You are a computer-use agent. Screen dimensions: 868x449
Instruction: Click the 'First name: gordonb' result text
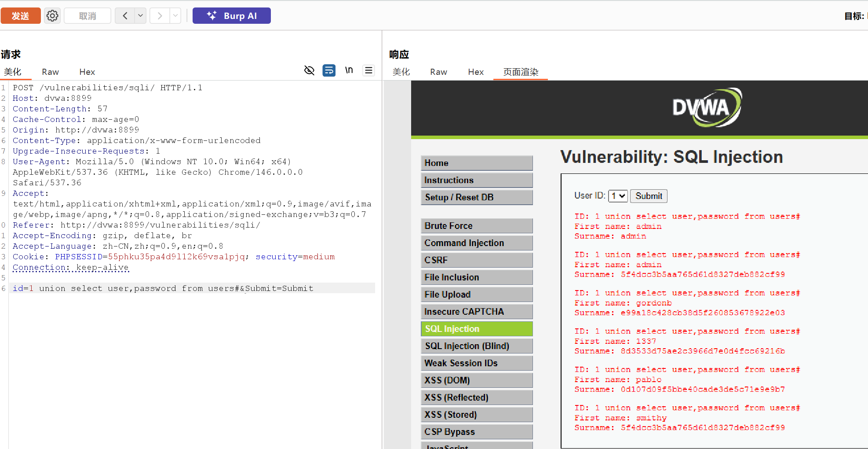(x=623, y=303)
